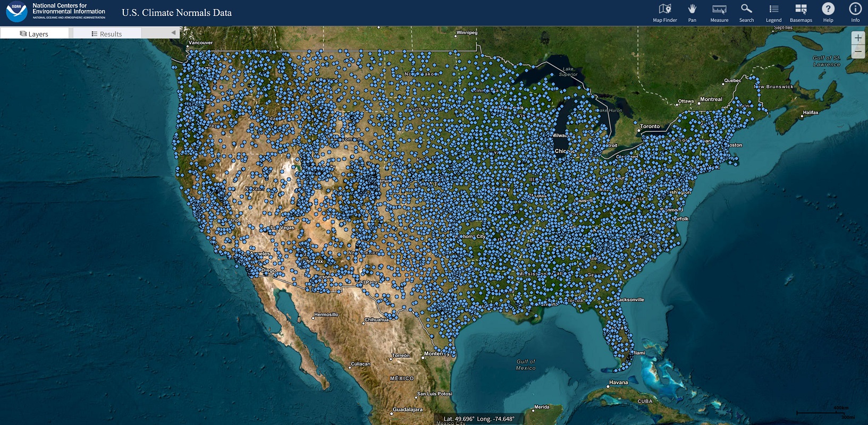The image size is (868, 425).
Task: Open the Basemaps gallery
Action: coord(800,12)
